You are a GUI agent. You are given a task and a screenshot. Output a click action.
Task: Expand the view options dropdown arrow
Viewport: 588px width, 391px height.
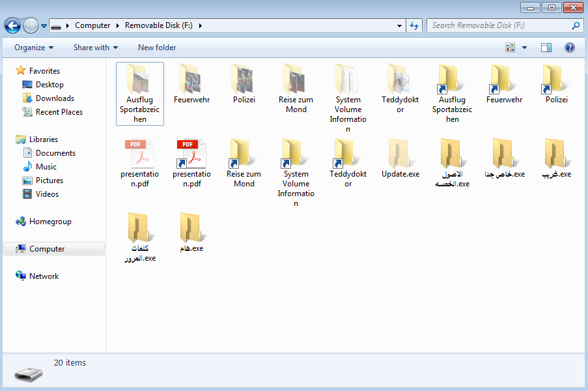(x=525, y=48)
